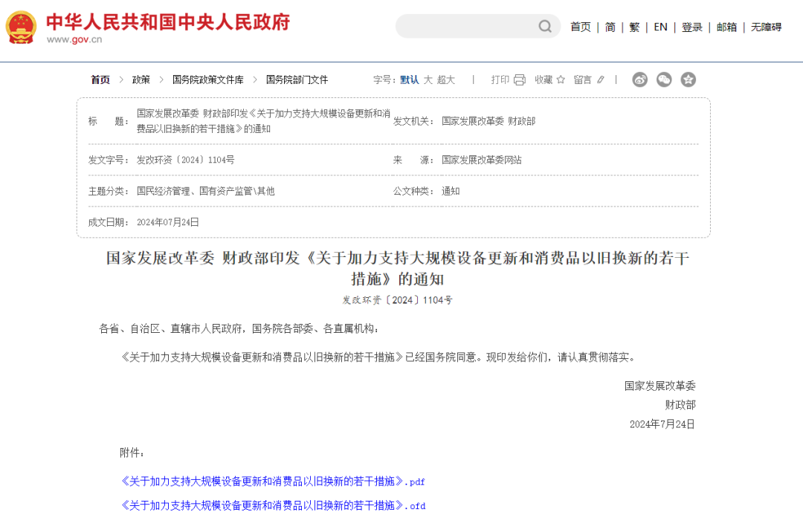Click the pencil icon next to 留言
The width and height of the screenshot is (803, 532).
601,80
